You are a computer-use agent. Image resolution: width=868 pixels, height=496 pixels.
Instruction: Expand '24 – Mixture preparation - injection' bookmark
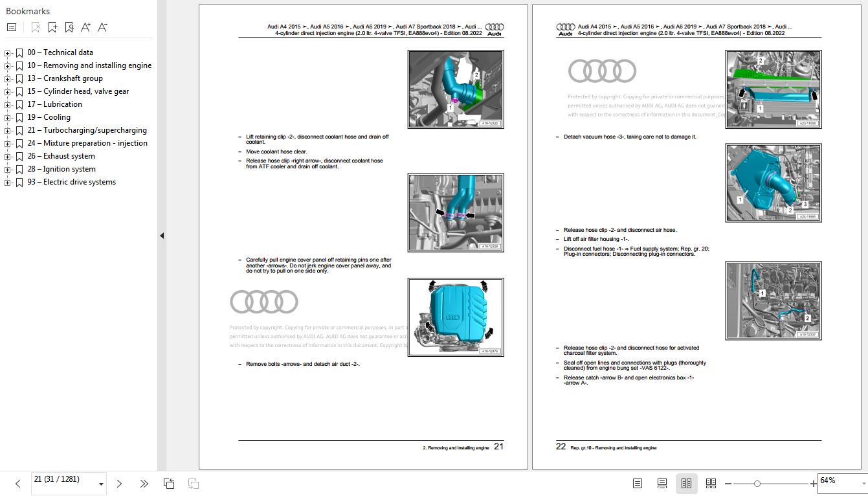[x=7, y=144]
